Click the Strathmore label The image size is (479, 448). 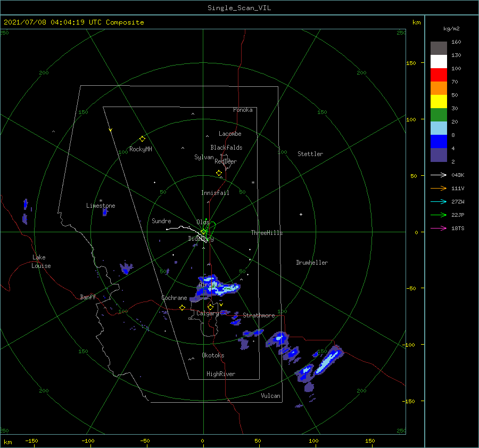tap(259, 315)
